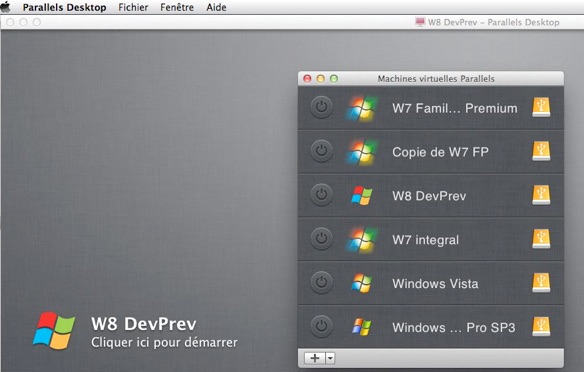Click Windows logo of W7 integral
Image resolution: width=584 pixels, height=372 pixels.
362,239
